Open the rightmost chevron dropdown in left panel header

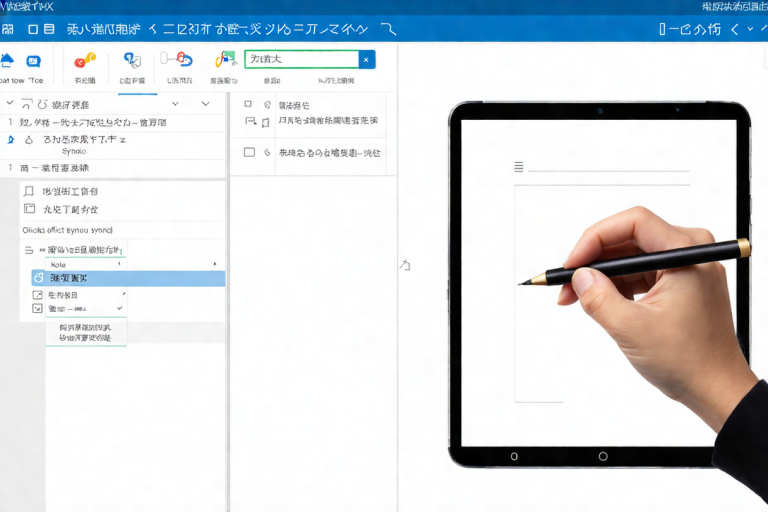click(x=206, y=103)
